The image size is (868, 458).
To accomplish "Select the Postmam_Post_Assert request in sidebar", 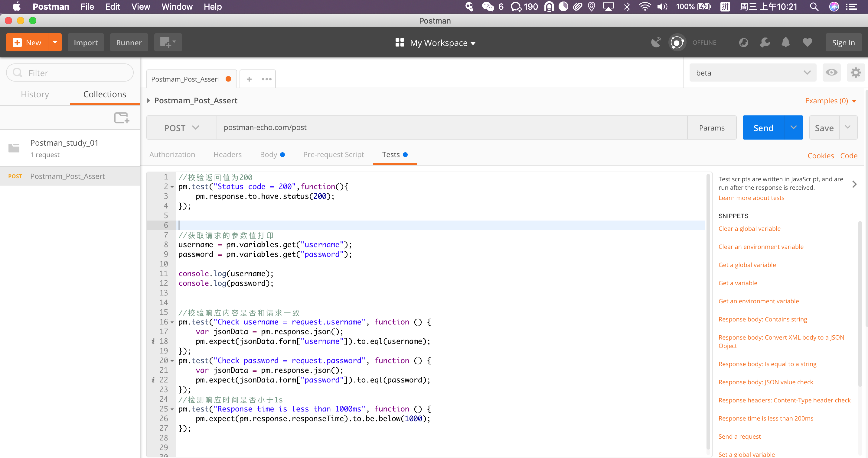I will pyautogui.click(x=70, y=176).
